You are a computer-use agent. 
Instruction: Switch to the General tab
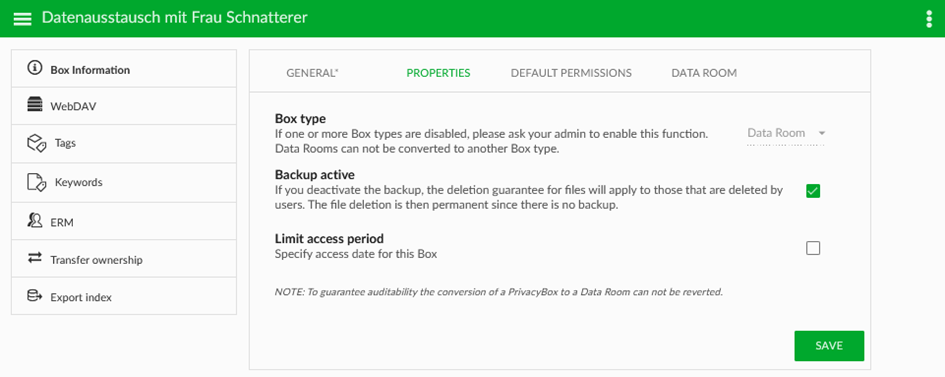(312, 73)
